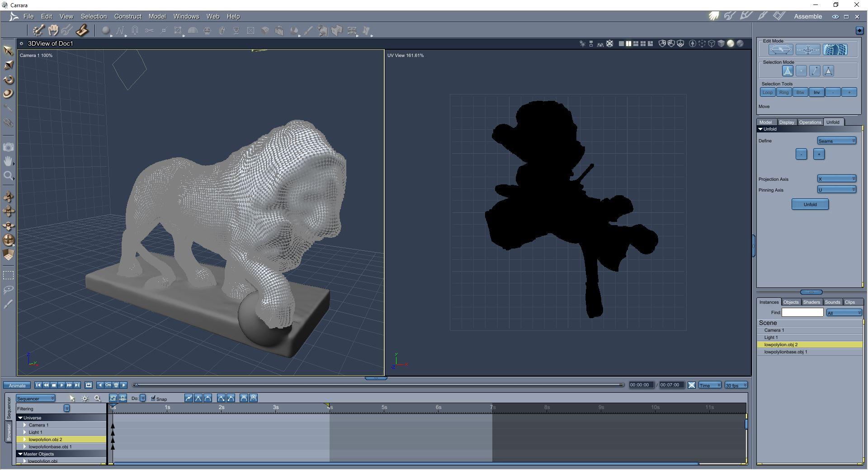Click the magnifier icon in Sequencer toolbar
The image size is (868, 470).
[97, 398]
